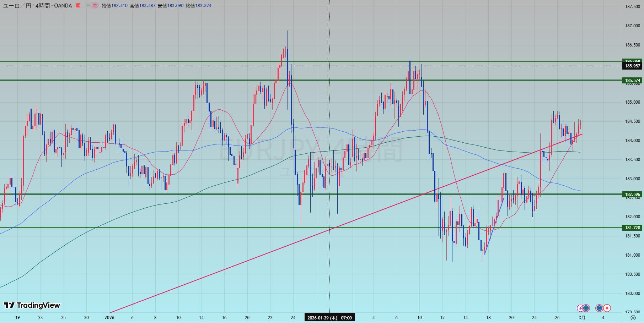Select the 185.574 green price label

point(633,81)
